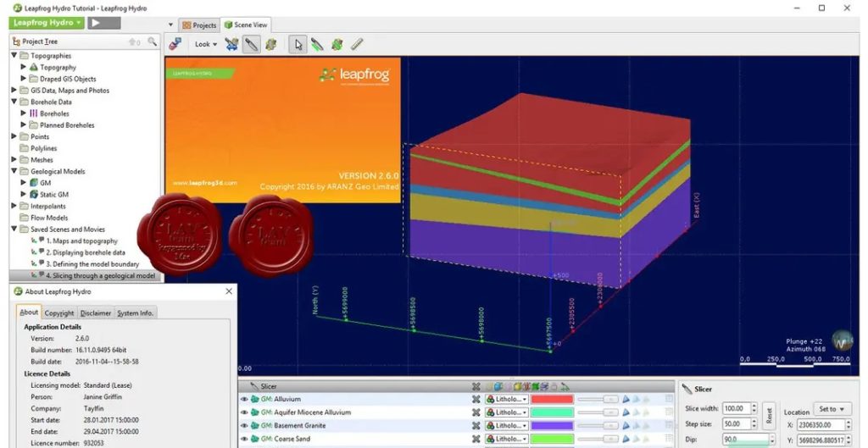Collapse the Topographies folder
The width and height of the screenshot is (868, 448).
coord(14,55)
